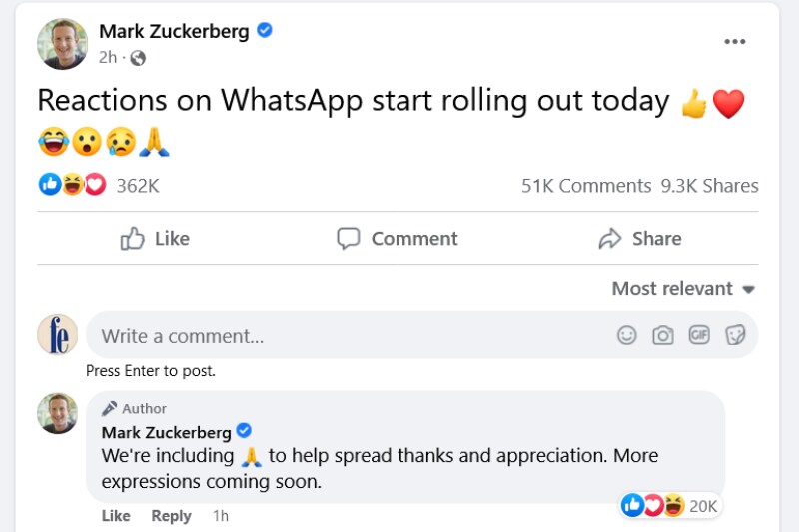This screenshot has width=799, height=532.
Task: Click reaction icons on Zuckerberg's comment
Action: (x=654, y=506)
